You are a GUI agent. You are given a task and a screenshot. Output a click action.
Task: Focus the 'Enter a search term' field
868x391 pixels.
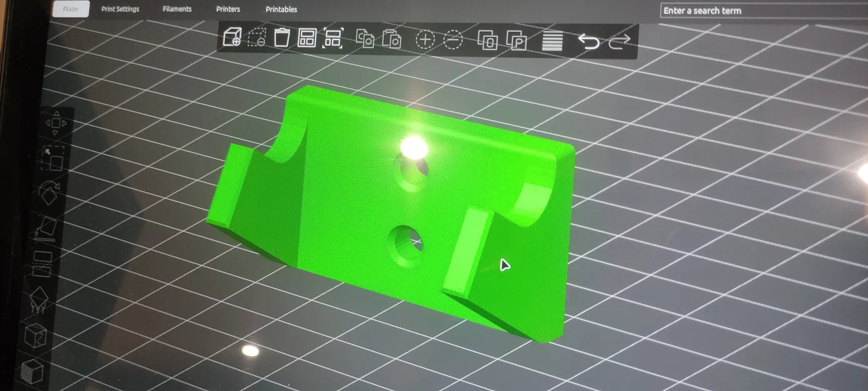point(764,11)
